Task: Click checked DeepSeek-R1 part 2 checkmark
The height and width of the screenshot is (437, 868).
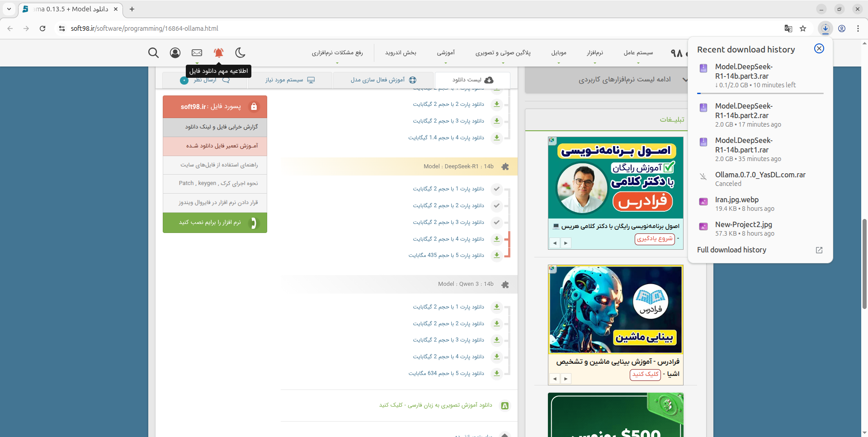Action: pos(497,206)
